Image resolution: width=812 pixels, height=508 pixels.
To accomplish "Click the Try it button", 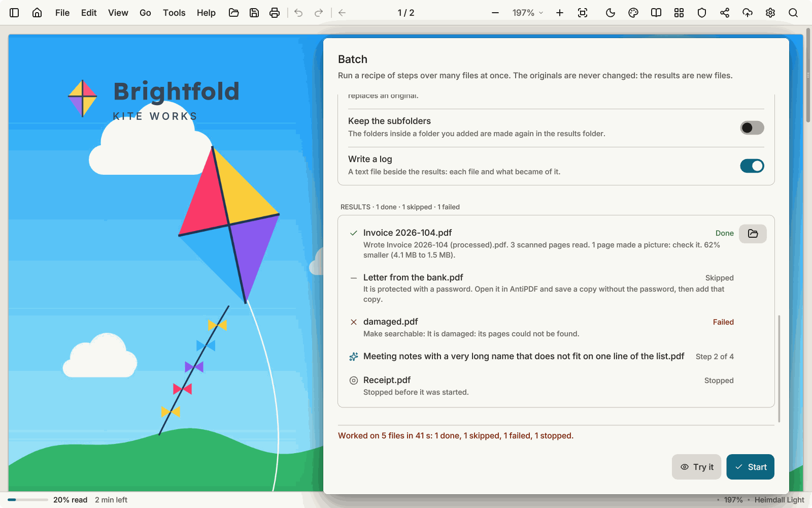I will coord(696,467).
